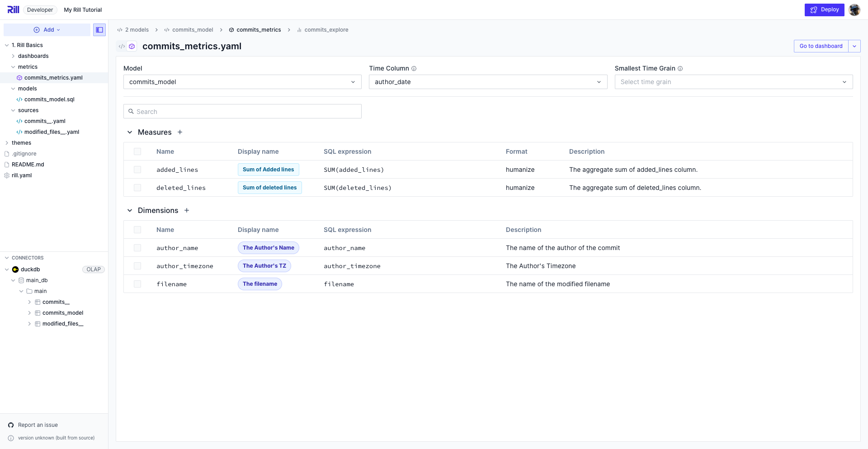Check the author_timezone dimension checkbox
The height and width of the screenshot is (449, 868).
137,266
